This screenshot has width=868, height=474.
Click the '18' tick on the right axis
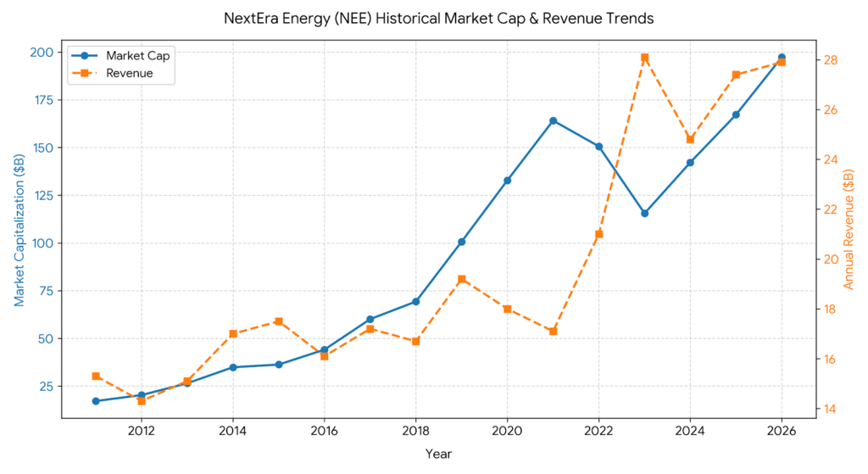click(831, 309)
